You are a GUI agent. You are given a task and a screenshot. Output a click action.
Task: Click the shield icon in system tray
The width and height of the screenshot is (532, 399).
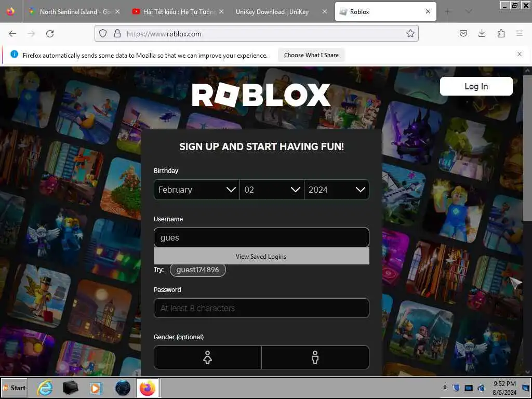456,388
